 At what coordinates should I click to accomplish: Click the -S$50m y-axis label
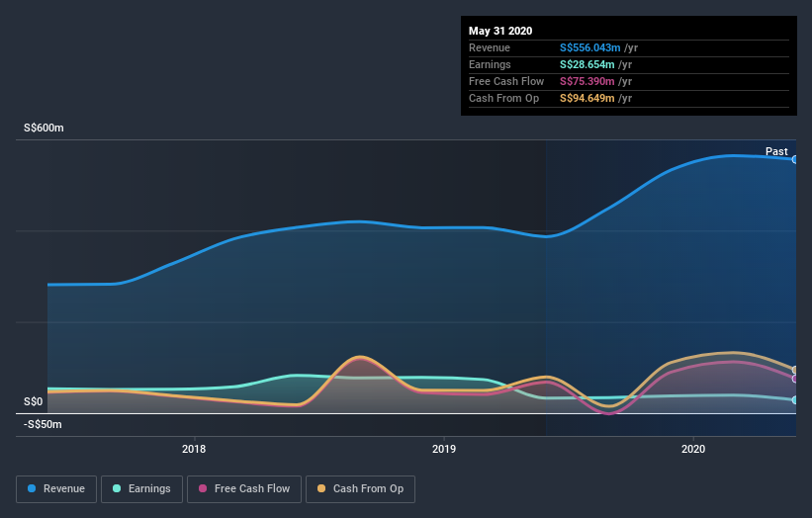click(x=43, y=424)
